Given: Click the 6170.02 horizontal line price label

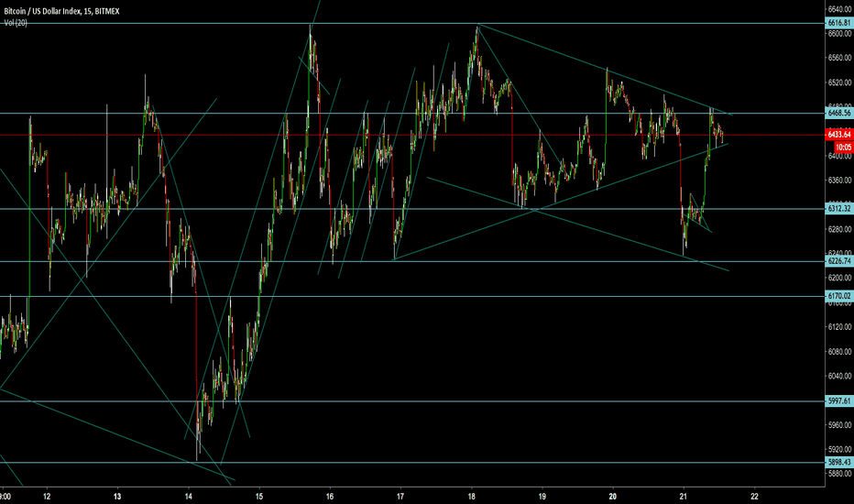Looking at the screenshot, I should 838,296.
